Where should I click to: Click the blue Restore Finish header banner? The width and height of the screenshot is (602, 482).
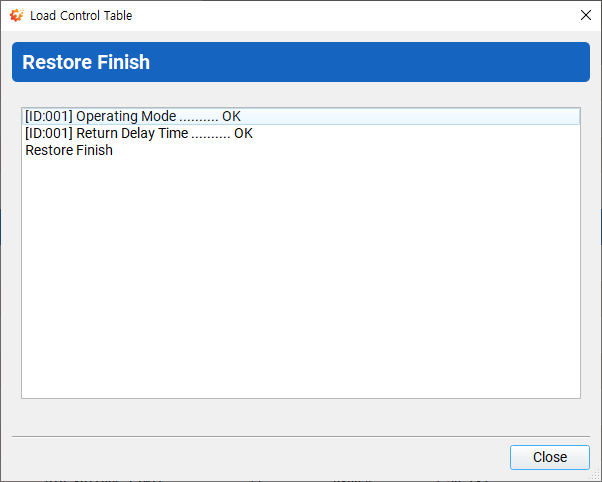301,62
